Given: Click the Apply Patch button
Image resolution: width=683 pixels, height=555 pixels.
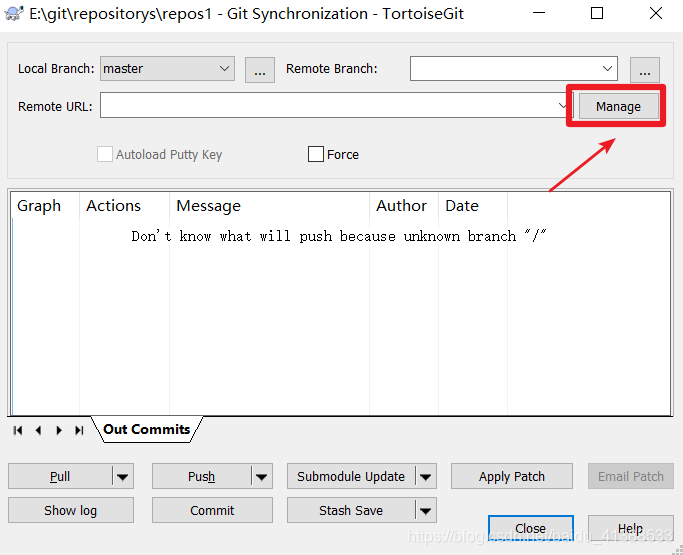Looking at the screenshot, I should pyautogui.click(x=512, y=477).
